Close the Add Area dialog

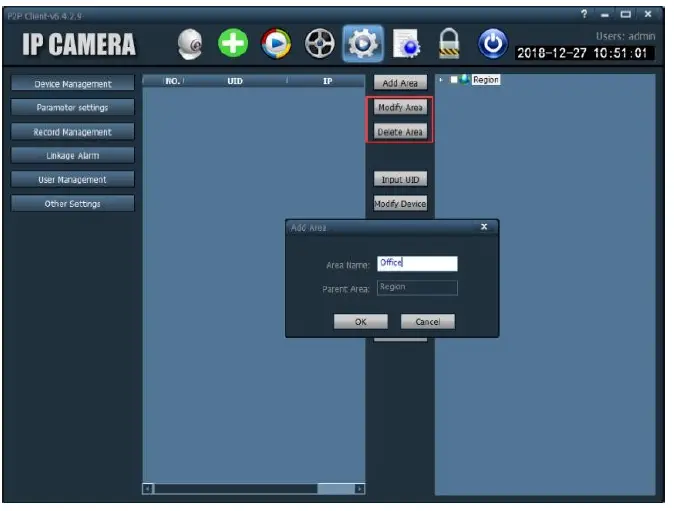484,226
